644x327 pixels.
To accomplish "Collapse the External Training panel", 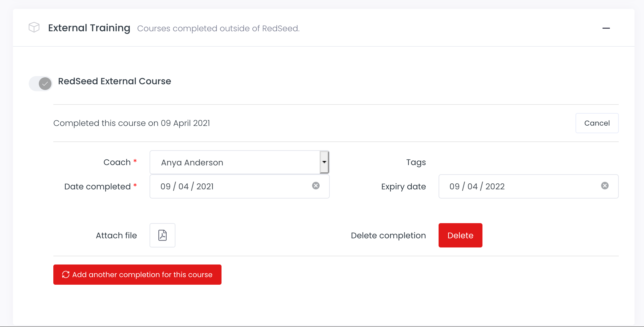I will (x=606, y=28).
